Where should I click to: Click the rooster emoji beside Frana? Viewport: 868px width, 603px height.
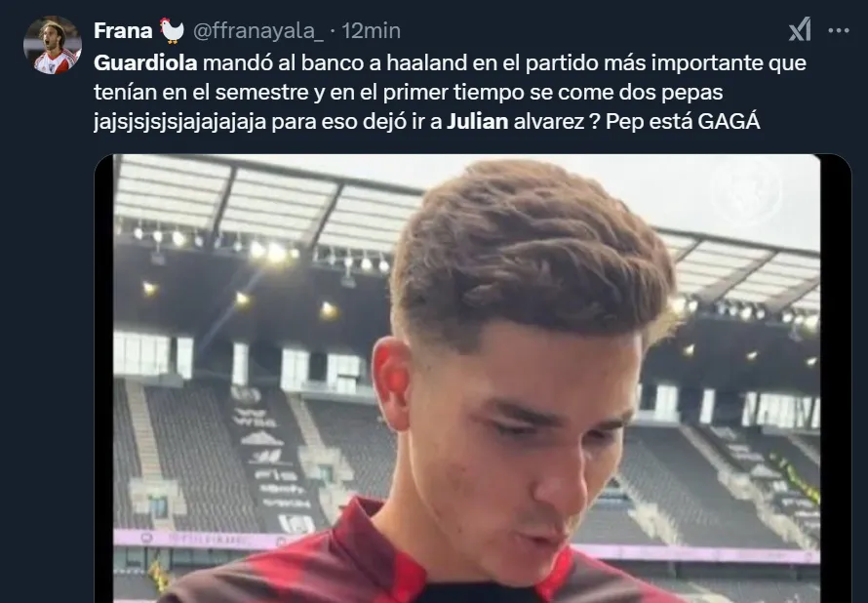pos(172,30)
